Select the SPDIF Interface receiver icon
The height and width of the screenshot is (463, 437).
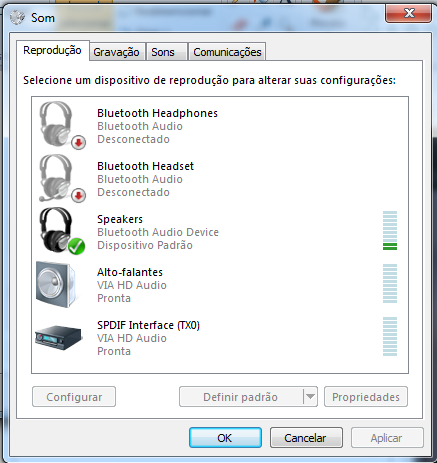tap(59, 337)
